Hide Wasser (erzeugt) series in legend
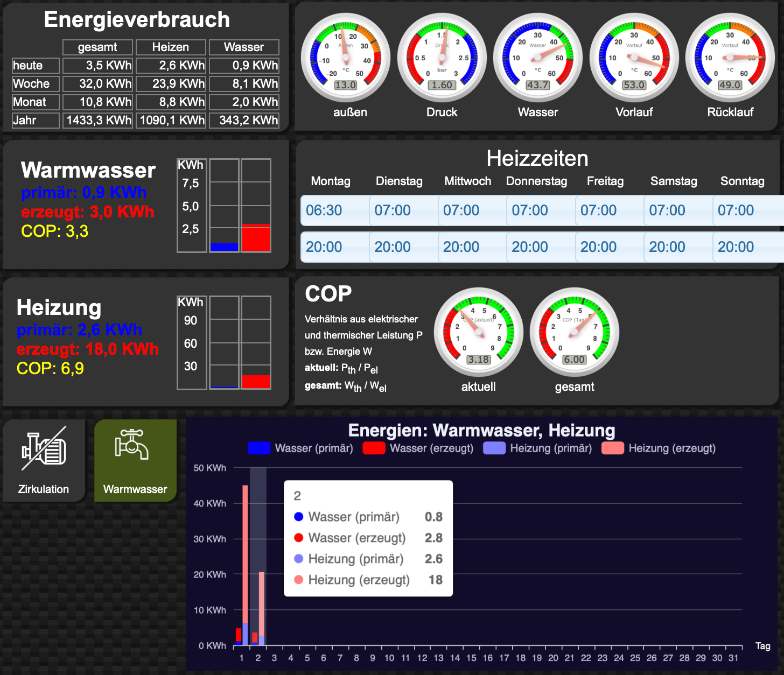This screenshot has width=784, height=675. coord(418,448)
